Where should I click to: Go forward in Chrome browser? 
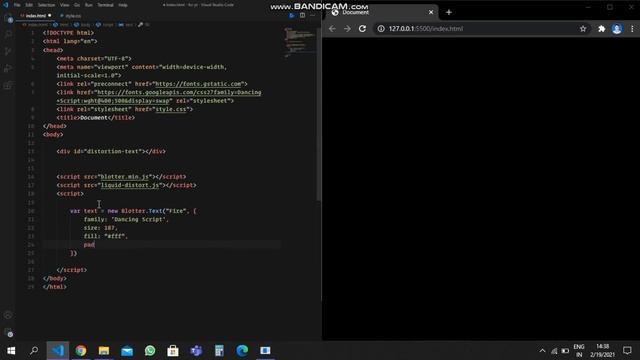[x=347, y=29]
